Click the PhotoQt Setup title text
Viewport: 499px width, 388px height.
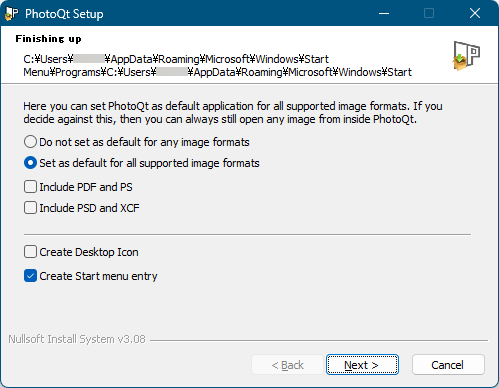pyautogui.click(x=64, y=14)
